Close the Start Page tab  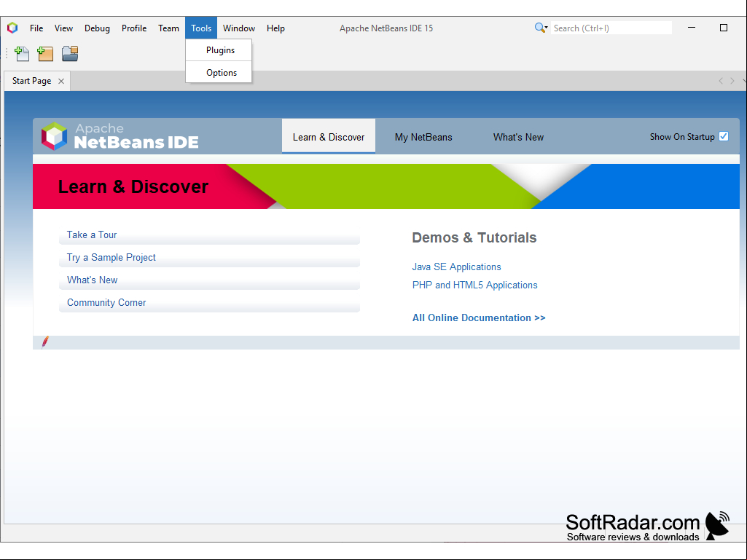coord(61,81)
